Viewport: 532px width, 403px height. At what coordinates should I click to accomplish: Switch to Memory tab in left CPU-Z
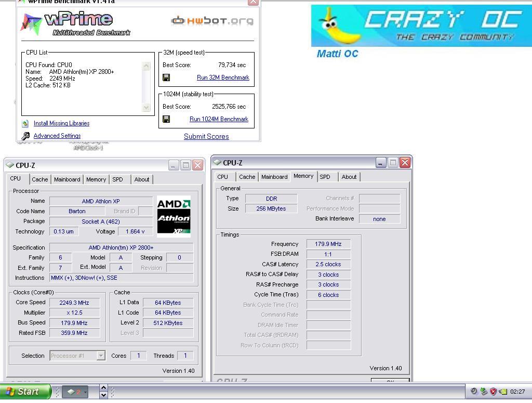click(x=96, y=179)
